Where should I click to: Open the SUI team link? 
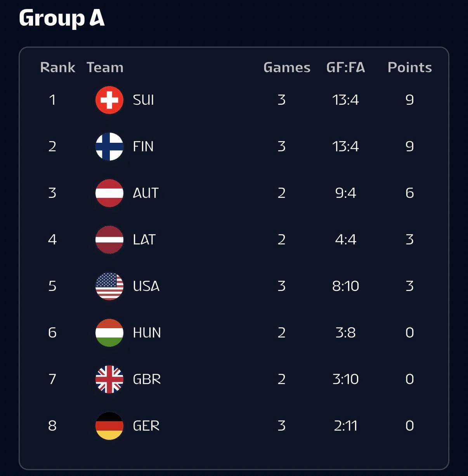coord(144,100)
